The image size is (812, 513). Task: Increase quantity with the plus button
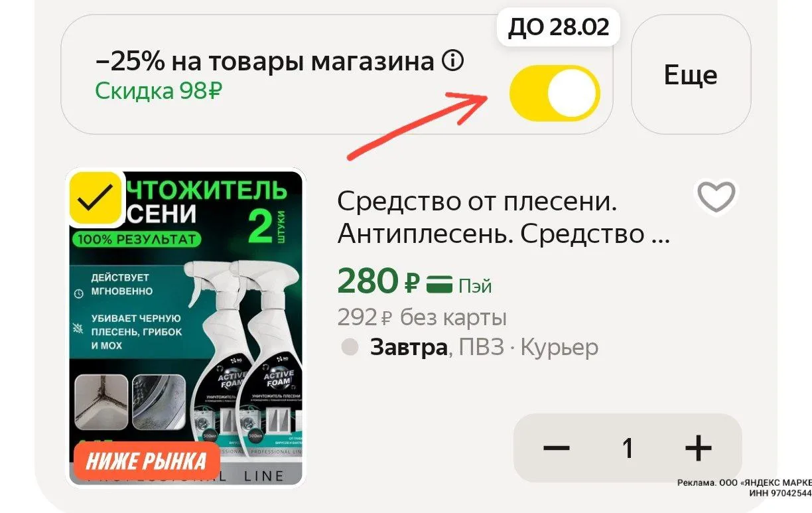click(x=699, y=449)
